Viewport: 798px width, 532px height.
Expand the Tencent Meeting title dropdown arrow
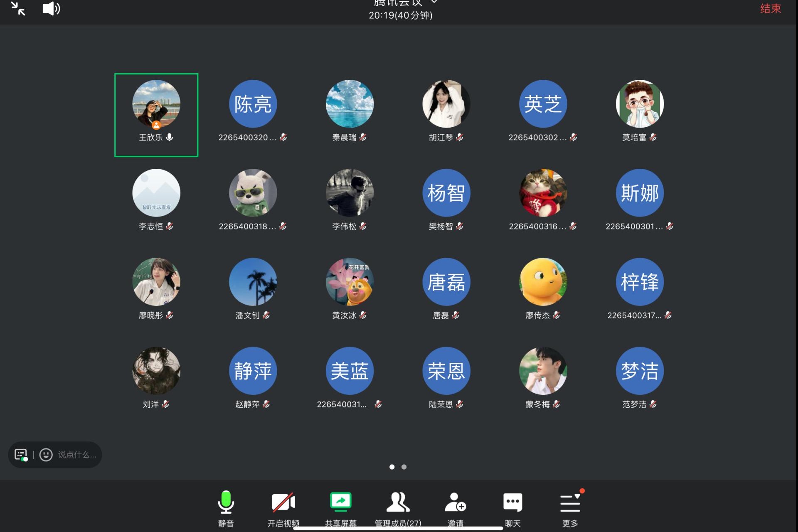(x=434, y=2)
